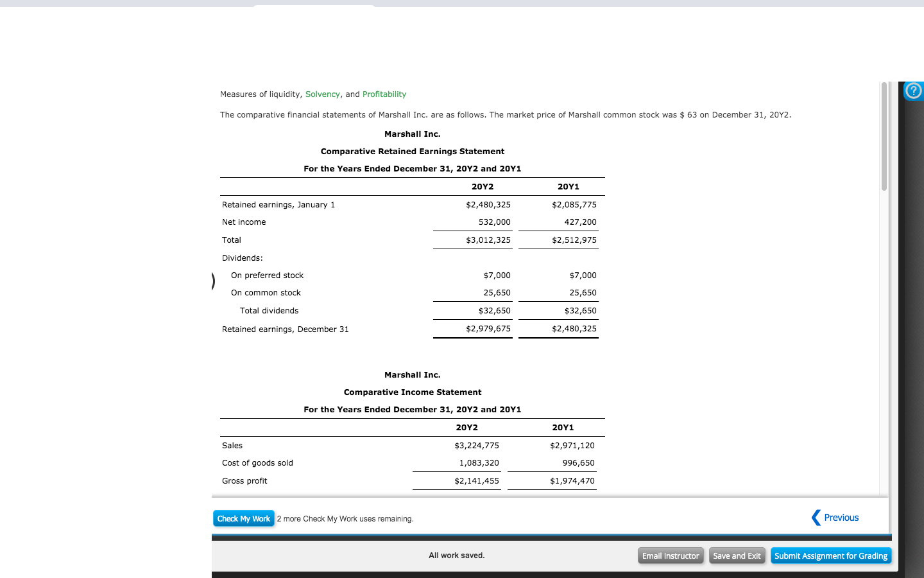Screen dimensions: 924x578
Task: Click the browser tab at top left
Action: [x=313, y=3]
